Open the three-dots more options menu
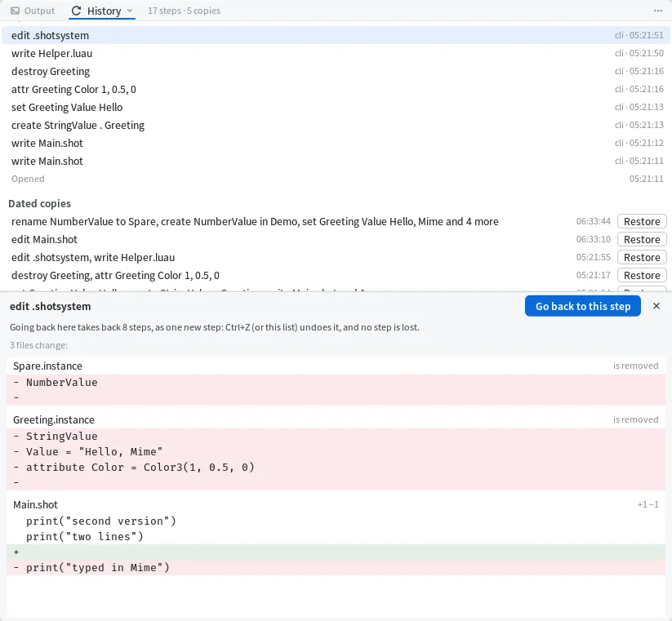Image resolution: width=672 pixels, height=621 pixels. coord(658,11)
